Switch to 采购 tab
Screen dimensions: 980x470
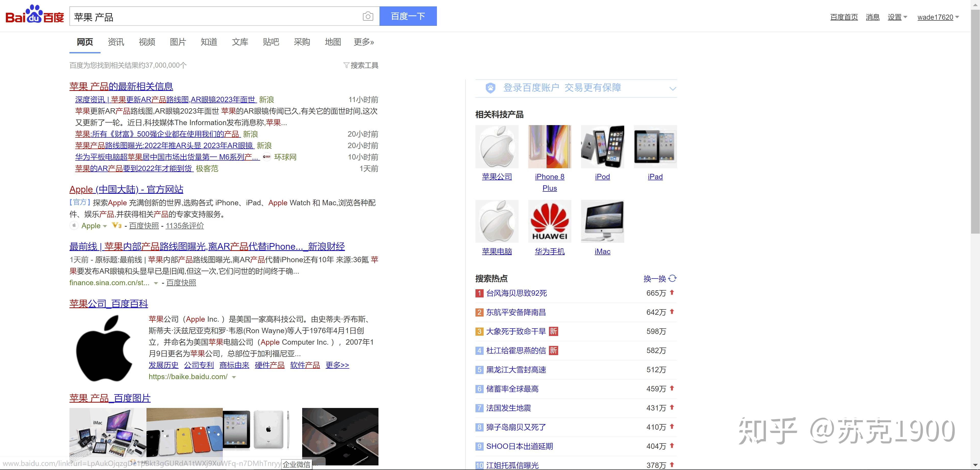coord(302,42)
